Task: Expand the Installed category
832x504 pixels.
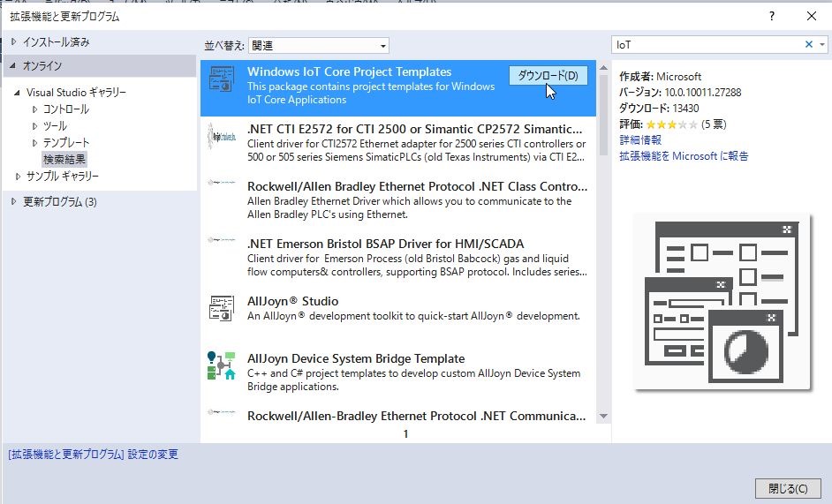Action: point(12,42)
